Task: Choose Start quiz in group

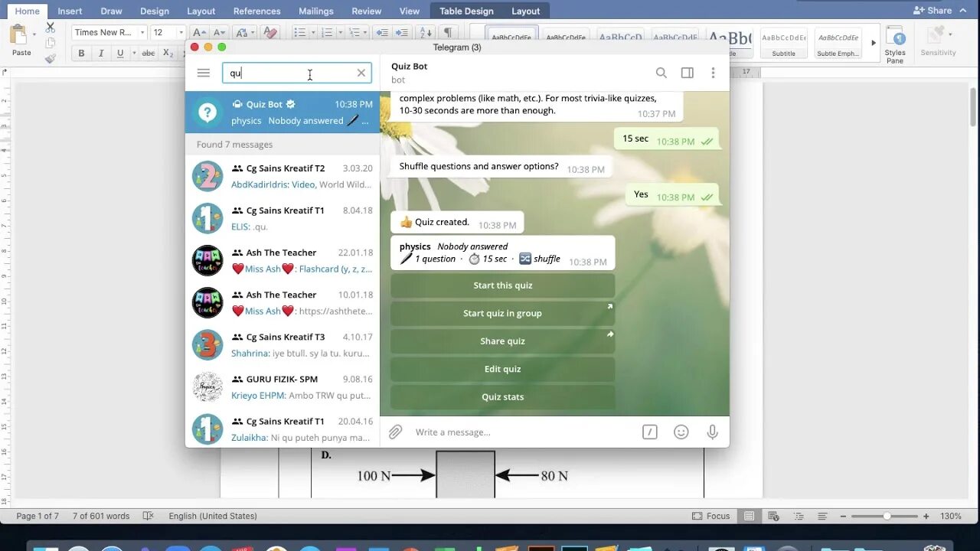Action: click(502, 313)
